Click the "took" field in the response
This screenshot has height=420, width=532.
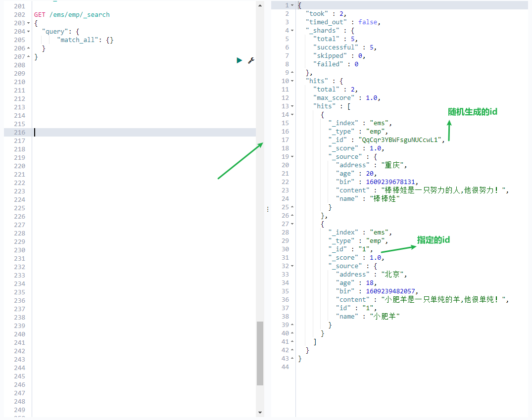pyautogui.click(x=317, y=14)
